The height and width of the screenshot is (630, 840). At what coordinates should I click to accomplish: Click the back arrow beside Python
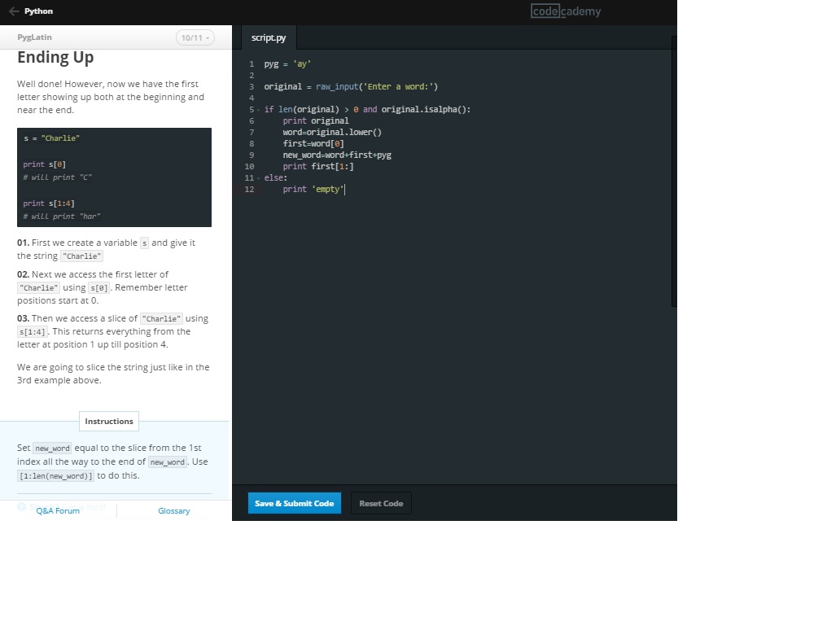pyautogui.click(x=13, y=11)
